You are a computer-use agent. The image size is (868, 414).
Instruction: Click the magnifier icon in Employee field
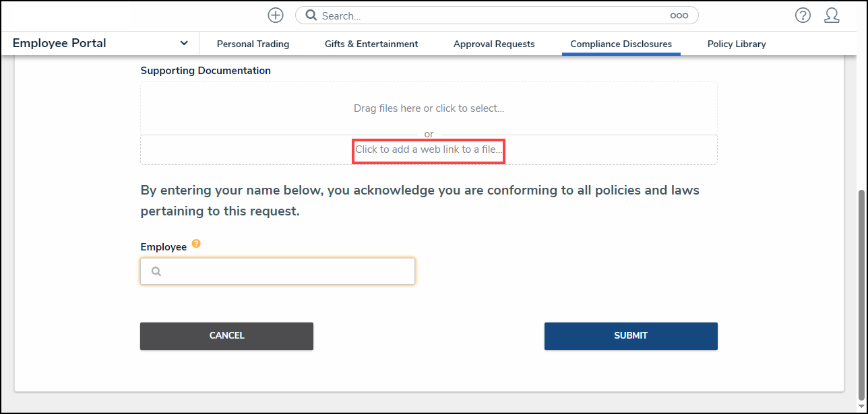[x=156, y=271]
